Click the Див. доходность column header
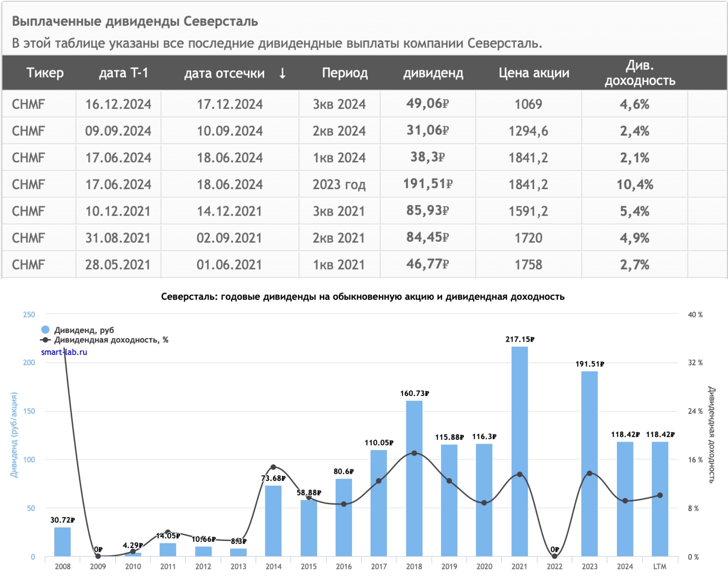This screenshot has width=728, height=578. (x=640, y=73)
